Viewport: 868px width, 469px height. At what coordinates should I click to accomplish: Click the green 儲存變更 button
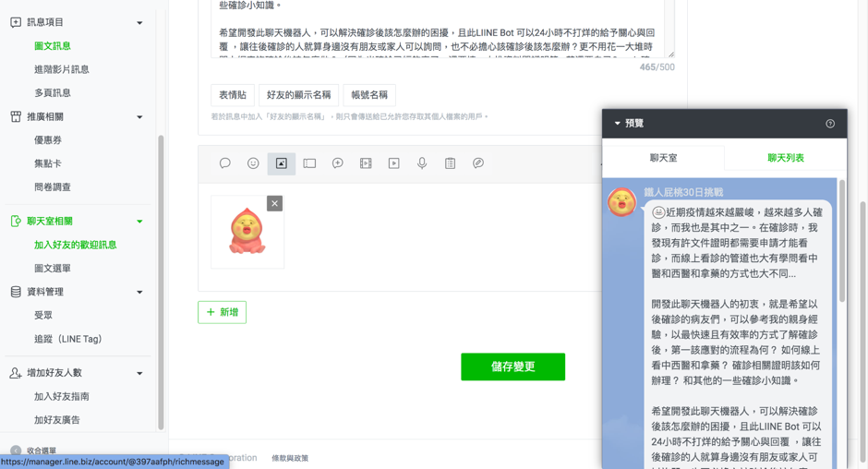tap(512, 367)
